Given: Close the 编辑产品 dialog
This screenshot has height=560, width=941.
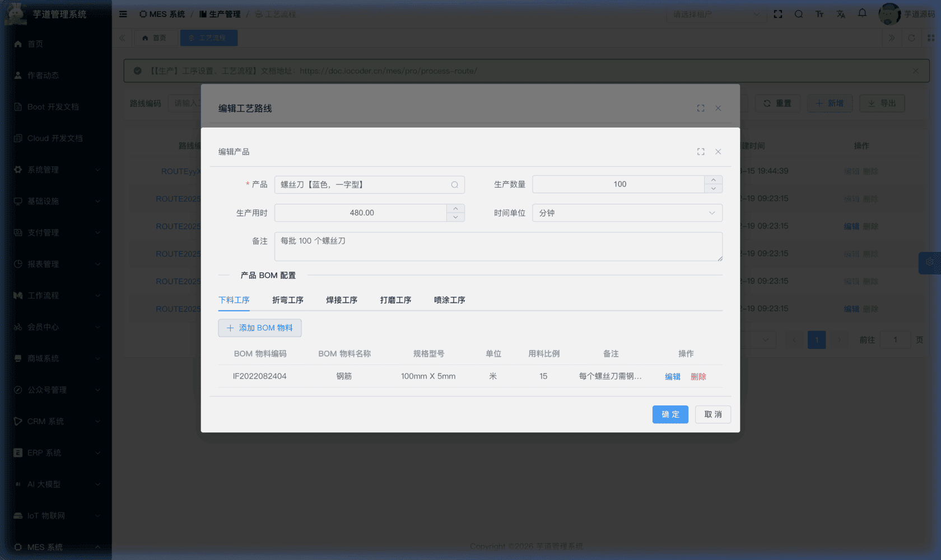Looking at the screenshot, I should (x=718, y=152).
